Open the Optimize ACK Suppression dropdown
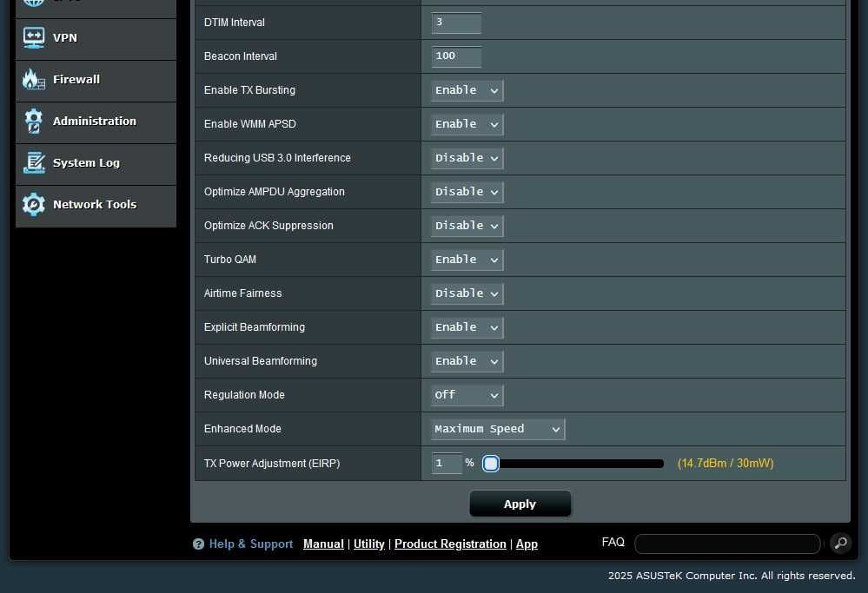The height and width of the screenshot is (593, 868). point(467,226)
